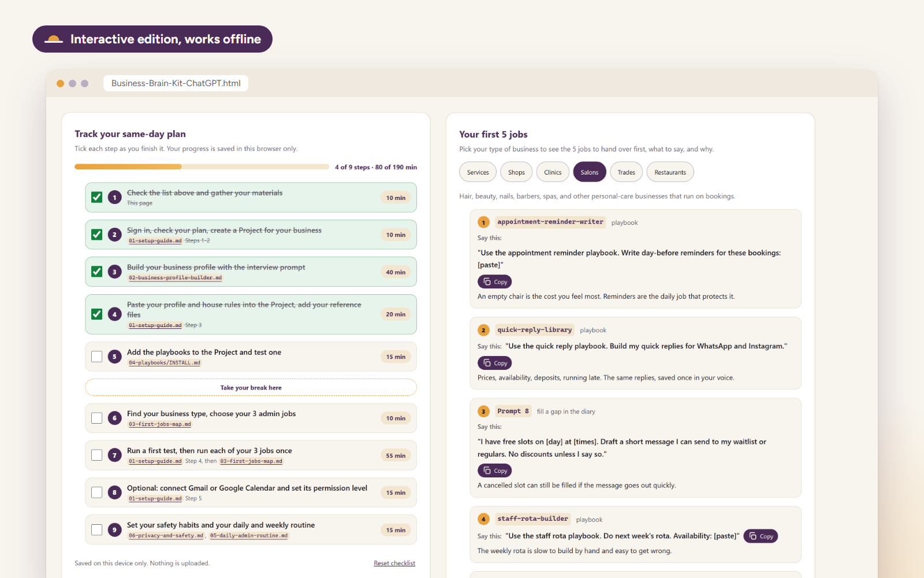This screenshot has height=578, width=924.
Task: Untick step 4 Paste your profile checkbox
Action: tap(97, 314)
